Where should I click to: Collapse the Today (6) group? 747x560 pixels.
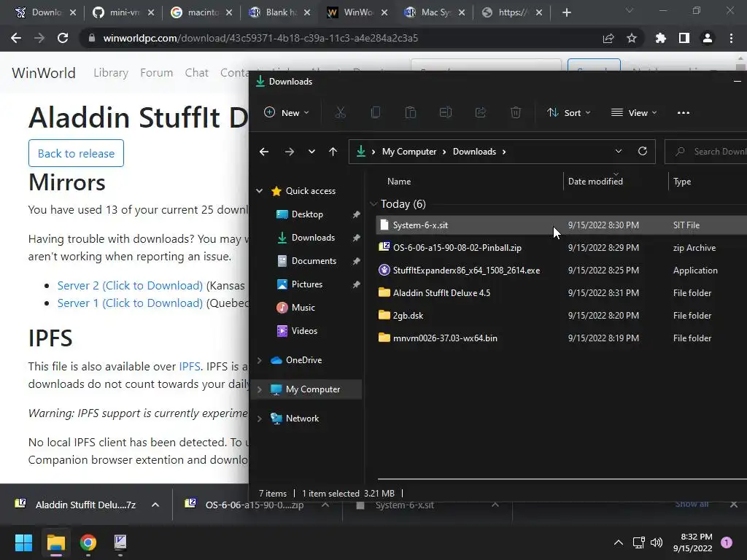point(373,204)
